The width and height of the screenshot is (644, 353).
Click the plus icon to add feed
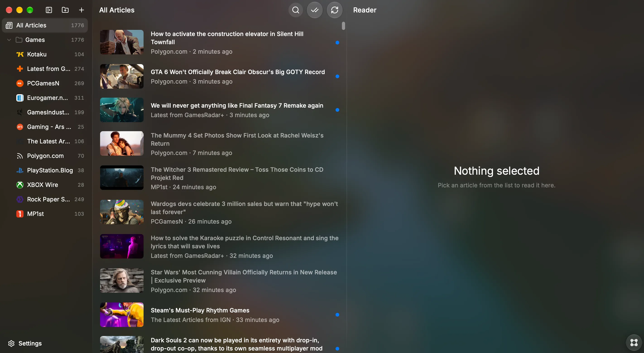coord(81,10)
